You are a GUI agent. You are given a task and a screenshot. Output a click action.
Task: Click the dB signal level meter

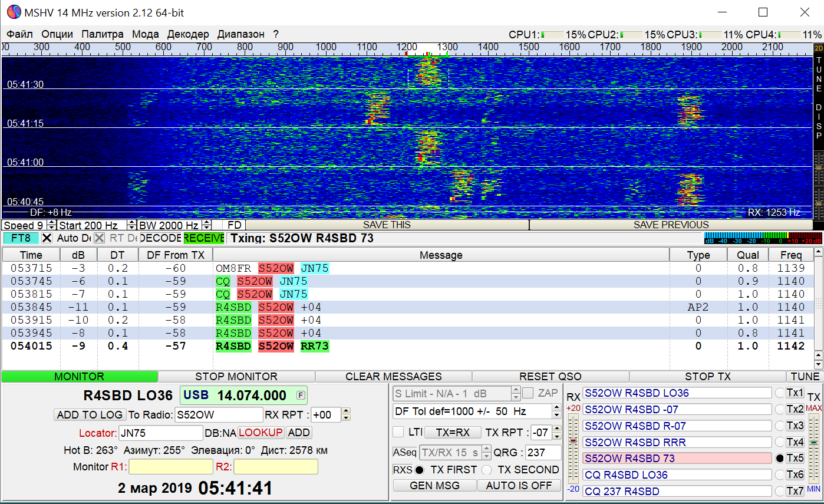coord(763,238)
